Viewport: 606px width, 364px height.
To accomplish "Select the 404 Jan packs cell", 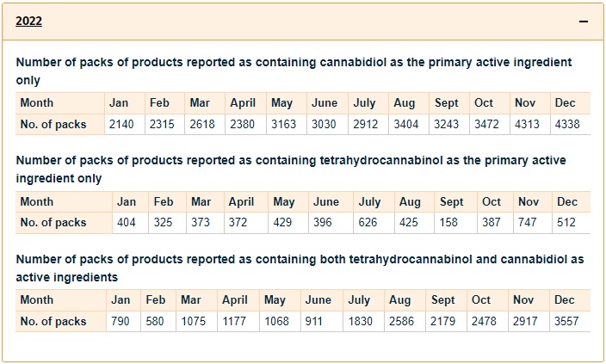I will click(127, 223).
